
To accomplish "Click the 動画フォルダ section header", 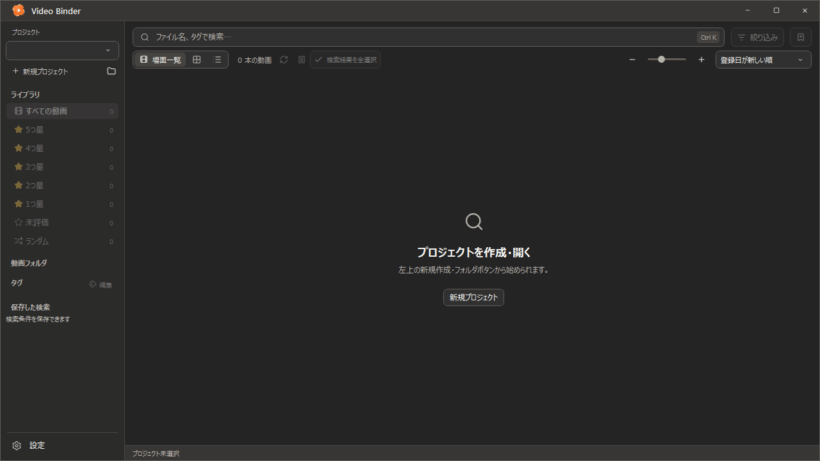I will (x=29, y=263).
